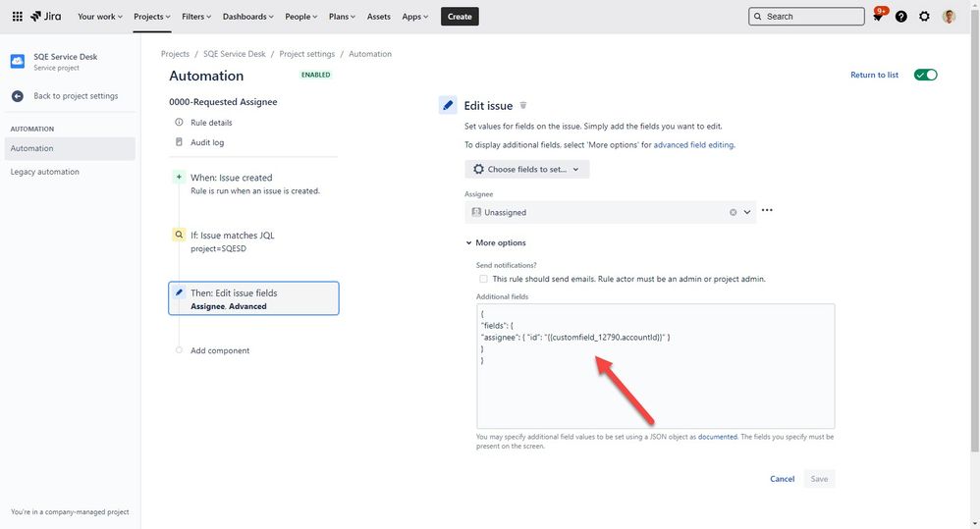This screenshot has width=980, height=529.
Task: Toggle the automation rule enabled switch
Action: tap(925, 75)
